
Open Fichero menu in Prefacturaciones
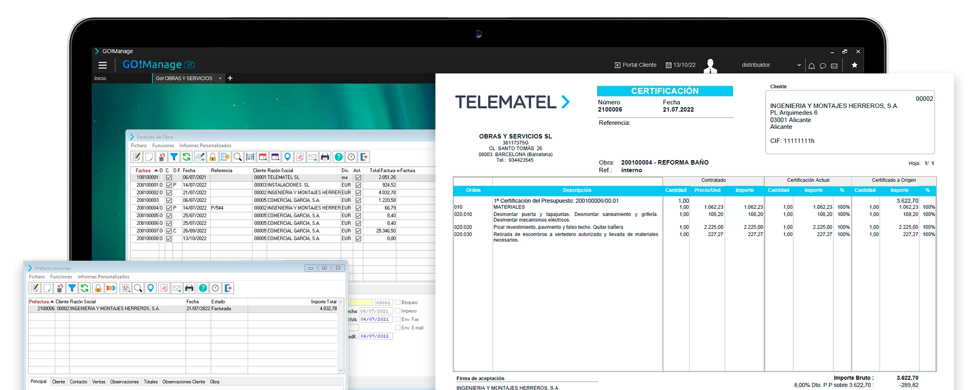pos(37,277)
